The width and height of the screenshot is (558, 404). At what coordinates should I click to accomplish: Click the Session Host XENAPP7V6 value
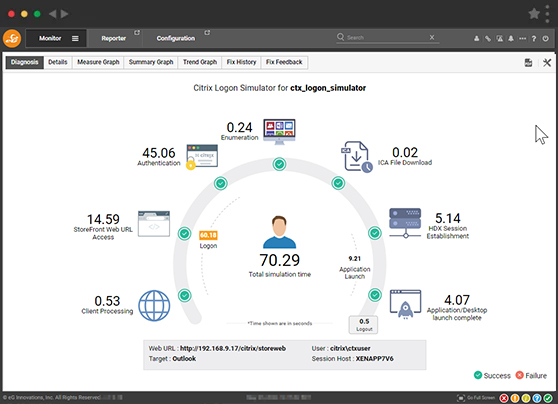(x=374, y=359)
